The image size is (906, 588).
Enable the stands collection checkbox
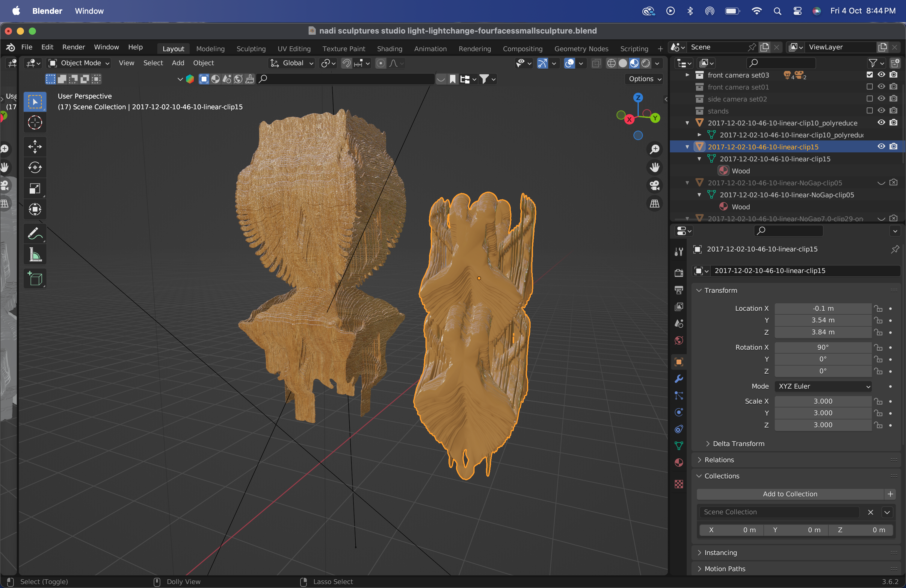[869, 111]
